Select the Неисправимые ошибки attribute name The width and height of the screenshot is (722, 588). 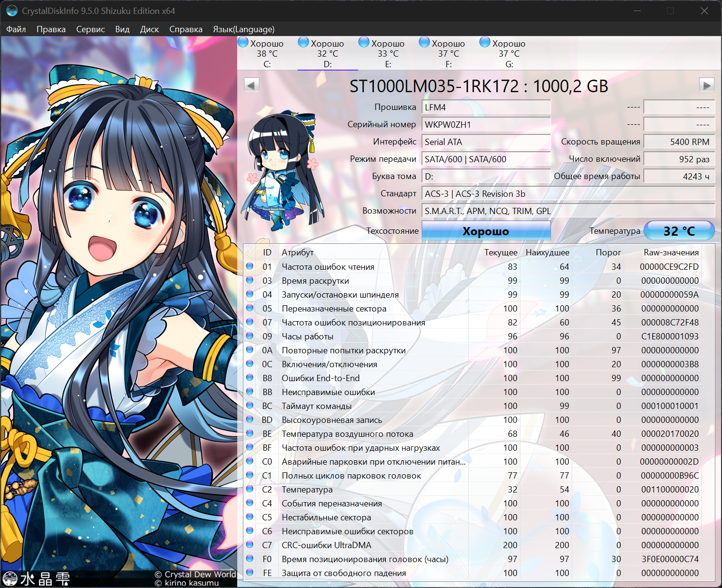pos(328,392)
